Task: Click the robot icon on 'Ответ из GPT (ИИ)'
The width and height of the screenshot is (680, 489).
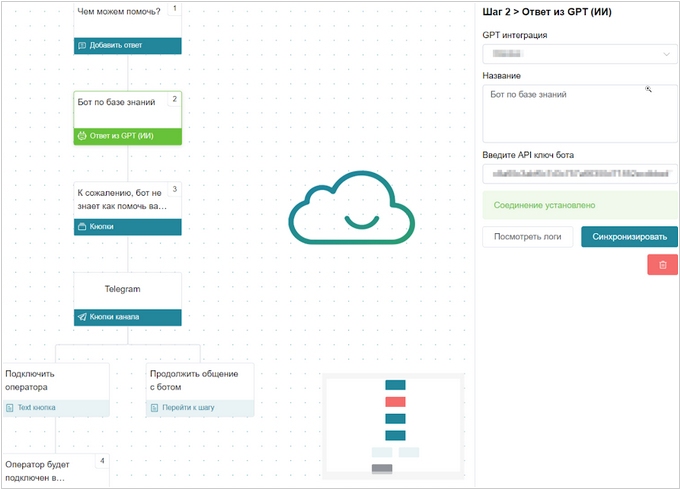Action: [82, 136]
